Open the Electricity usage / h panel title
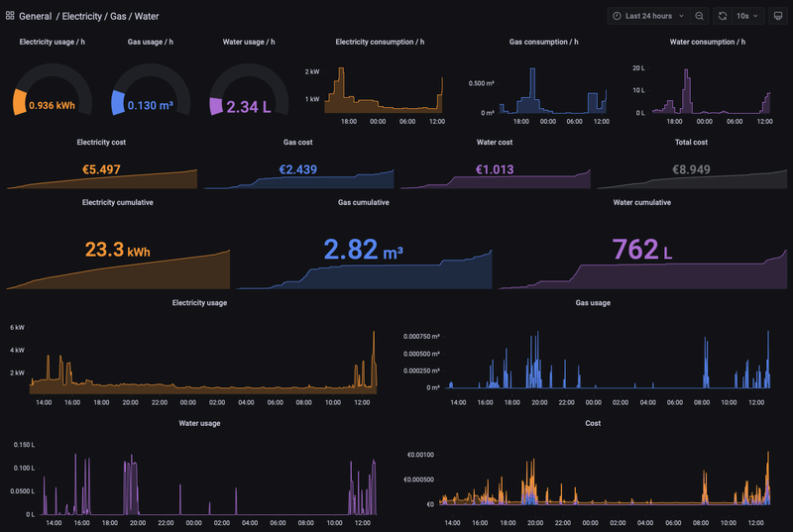This screenshot has width=793, height=532. [x=53, y=42]
